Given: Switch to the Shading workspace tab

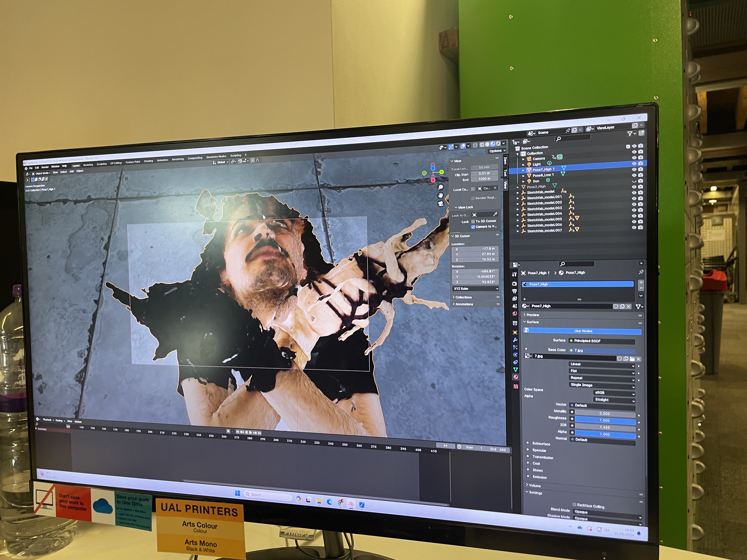Looking at the screenshot, I should pos(148,161).
